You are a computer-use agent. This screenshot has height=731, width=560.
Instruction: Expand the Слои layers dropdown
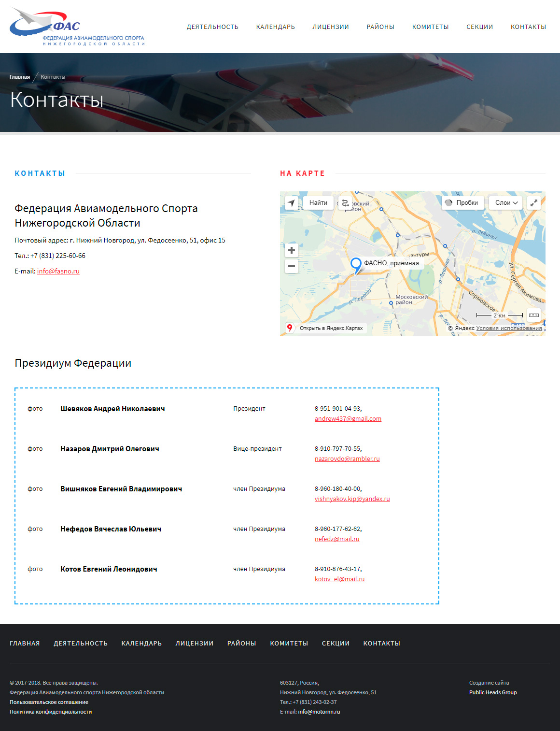(x=506, y=203)
